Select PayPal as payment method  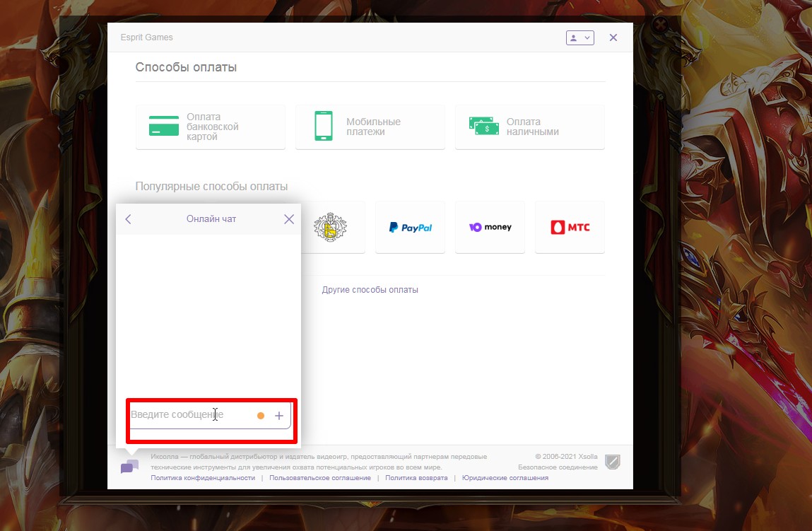click(410, 228)
